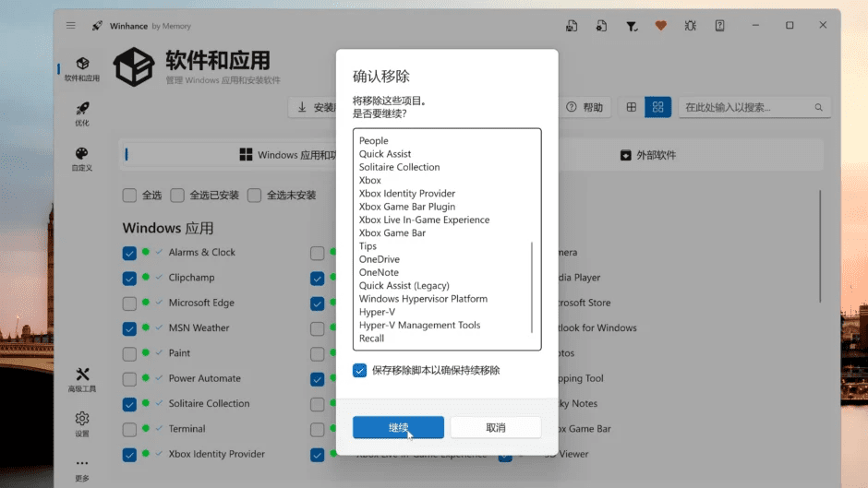This screenshot has height=488, width=868.
Task: Check Power Automate checkbox
Action: (x=129, y=379)
